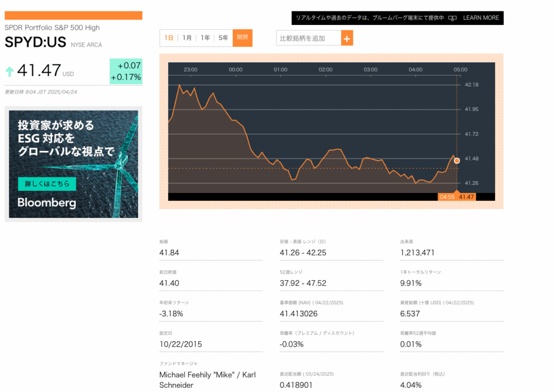Click the 02:00 time label on the chart
The image size is (554, 392).
tap(325, 70)
